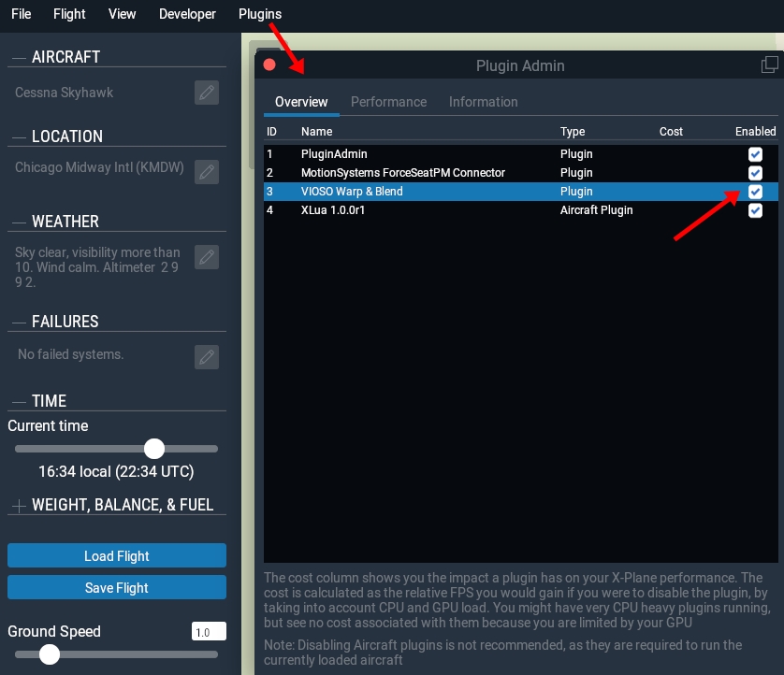Open the View menu
Screen dimensions: 784x675
click(x=122, y=14)
